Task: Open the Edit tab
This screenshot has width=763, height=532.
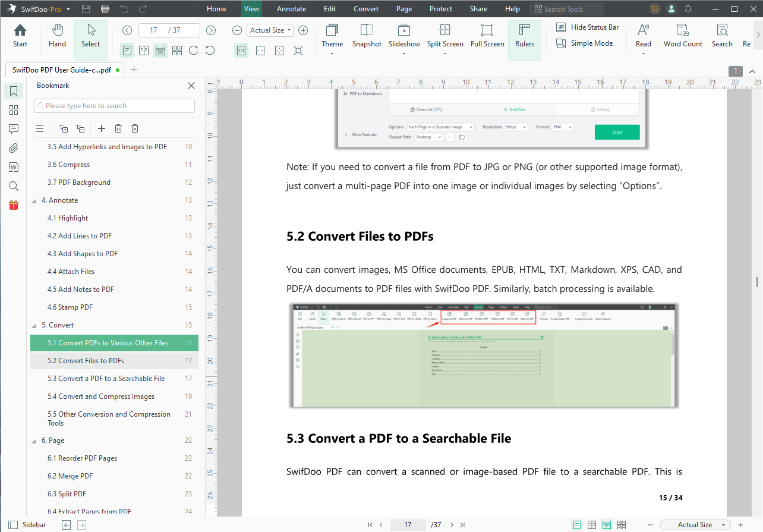Action: (x=330, y=9)
